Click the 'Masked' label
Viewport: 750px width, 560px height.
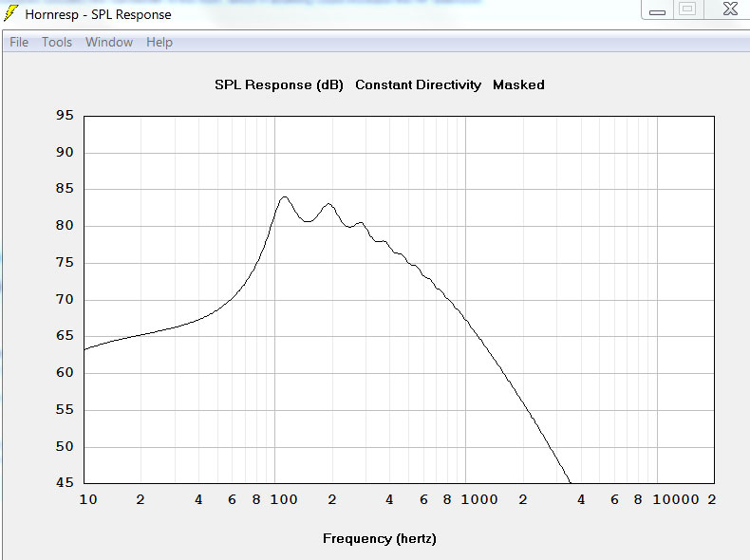[x=518, y=84]
